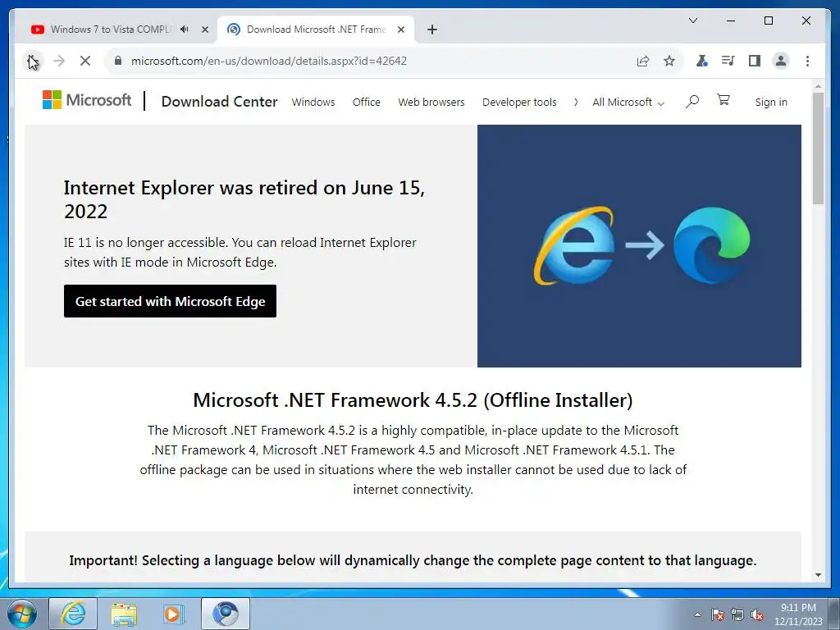Click the browser's taskbar button
Viewport: 840px width, 630px height.
(x=226, y=614)
